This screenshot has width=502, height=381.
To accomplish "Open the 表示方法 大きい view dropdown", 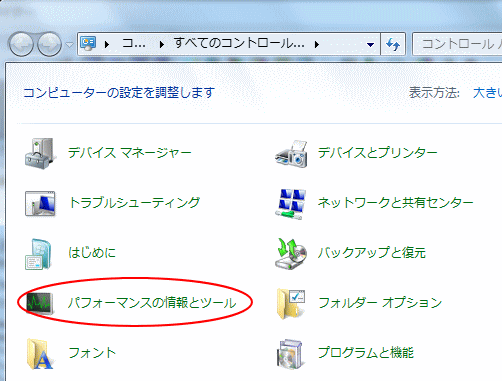I will pos(487,93).
